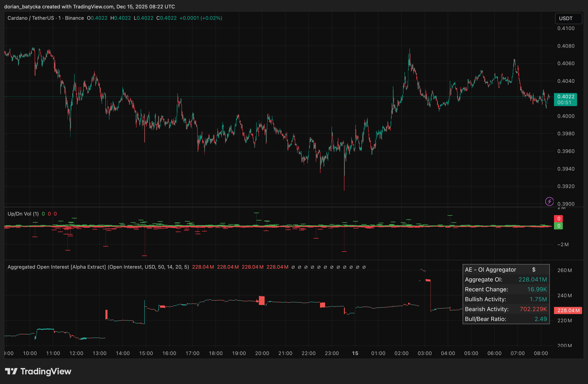Click the 0.4000 level on price scale
Screen dimensions: 588x384
point(566,116)
